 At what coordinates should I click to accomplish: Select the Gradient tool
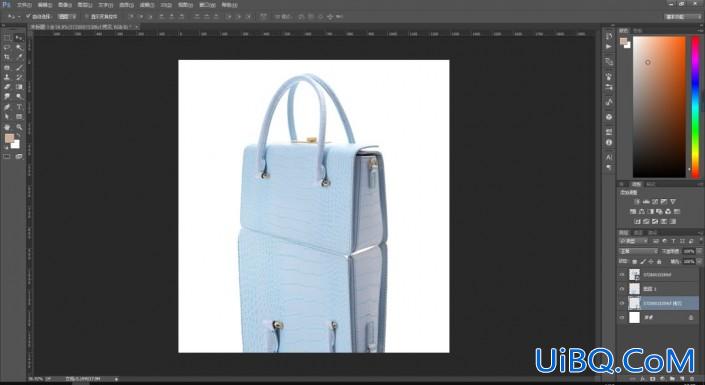[19, 87]
